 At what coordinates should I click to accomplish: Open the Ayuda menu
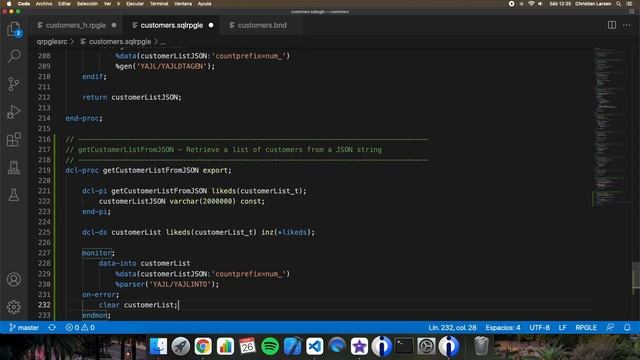[204, 4]
